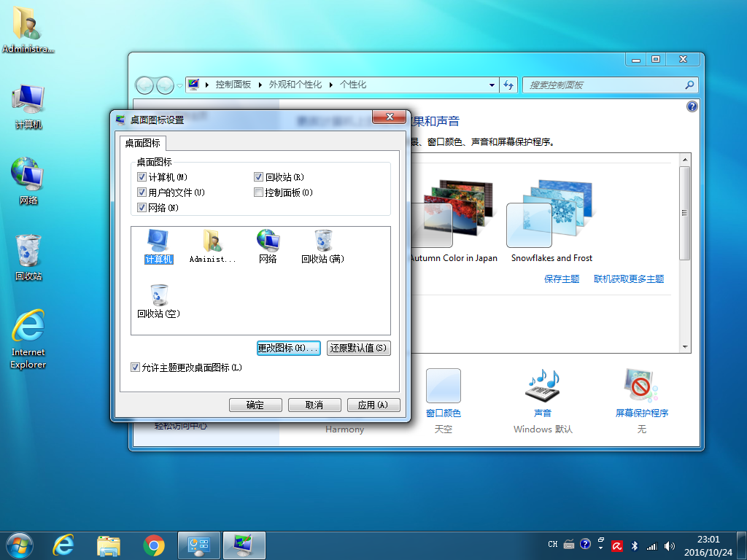Click the theme list scroll up arrow
This screenshot has height=560, width=747.
684,160
